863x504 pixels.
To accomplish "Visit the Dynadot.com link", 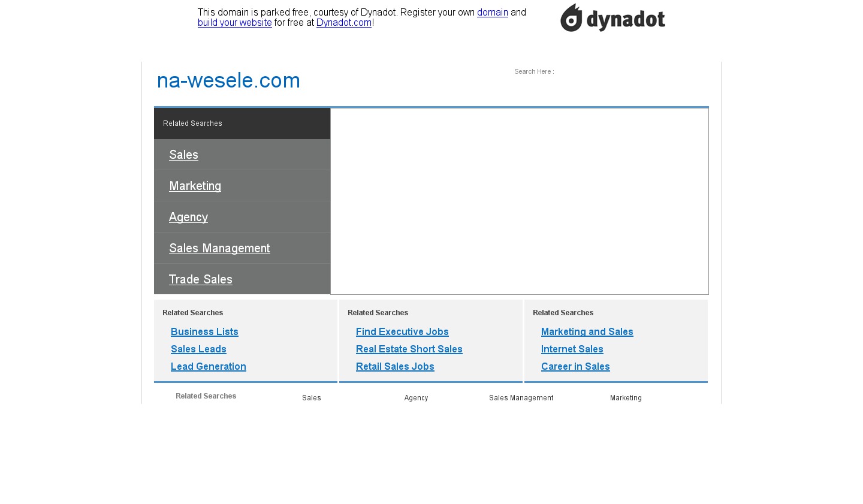I will pyautogui.click(x=343, y=23).
